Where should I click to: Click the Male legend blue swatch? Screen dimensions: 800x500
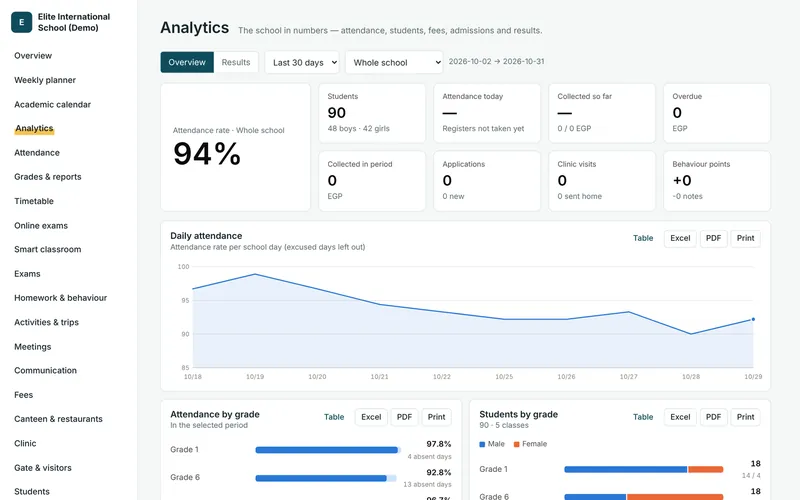[x=482, y=444]
